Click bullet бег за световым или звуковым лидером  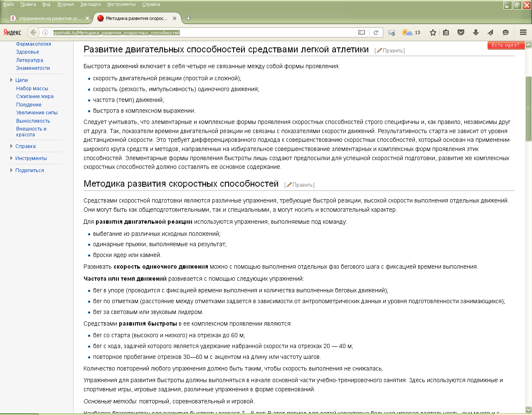click(x=148, y=312)
